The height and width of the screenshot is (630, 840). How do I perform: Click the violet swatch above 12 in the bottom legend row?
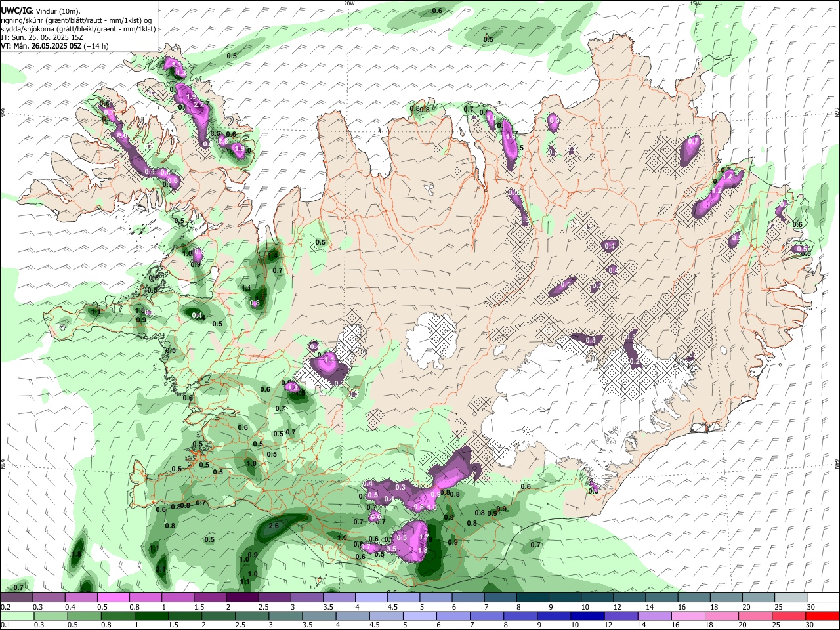[x=621, y=616]
